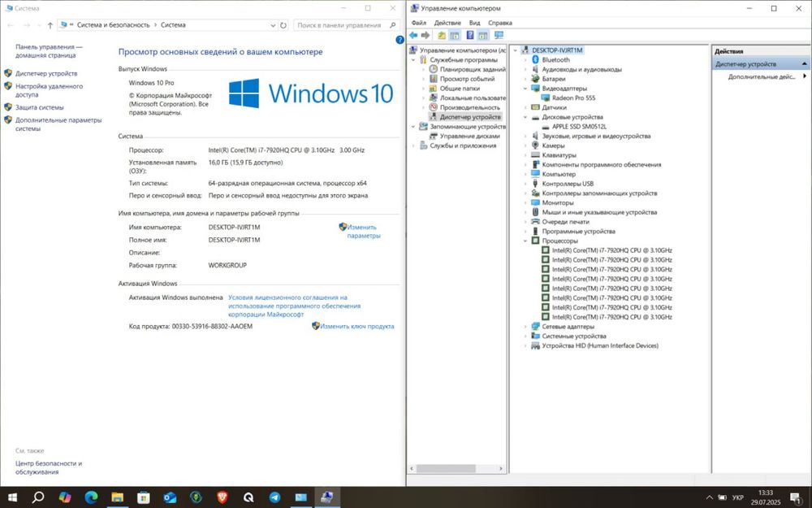
Task: Open Task Scheduler (Планировщик заданий) in left tree
Action: coord(473,69)
